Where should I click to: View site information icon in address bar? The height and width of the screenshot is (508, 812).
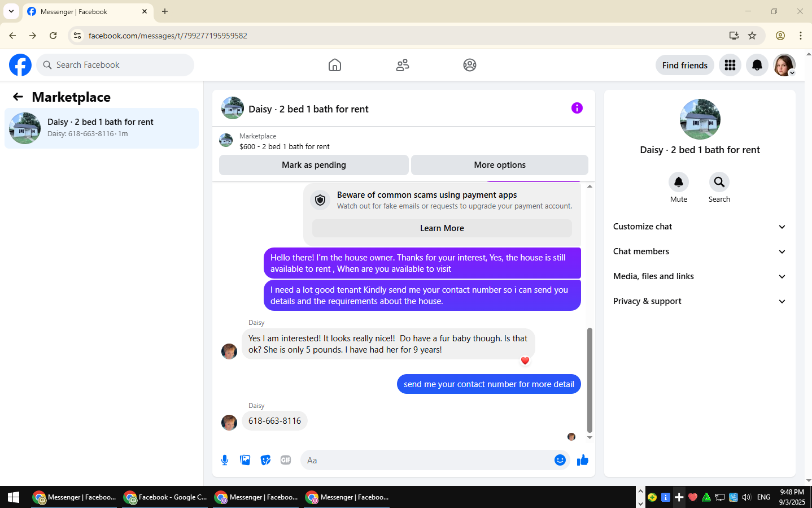click(x=77, y=36)
